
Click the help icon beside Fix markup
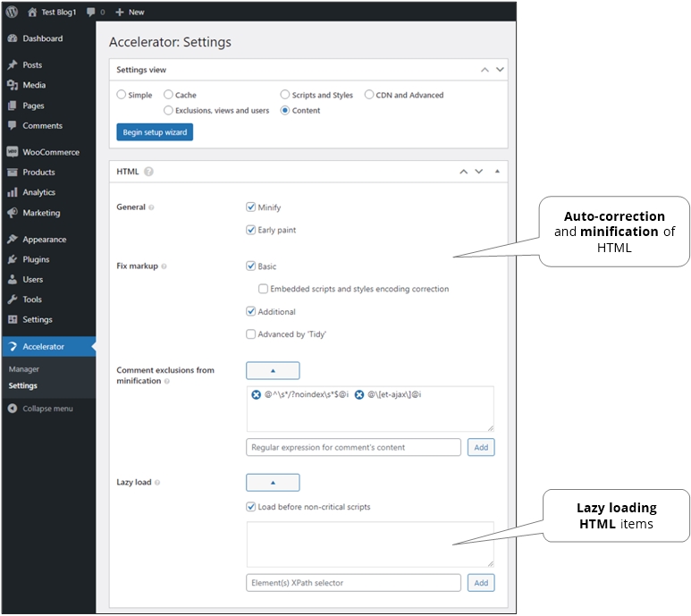(x=164, y=266)
